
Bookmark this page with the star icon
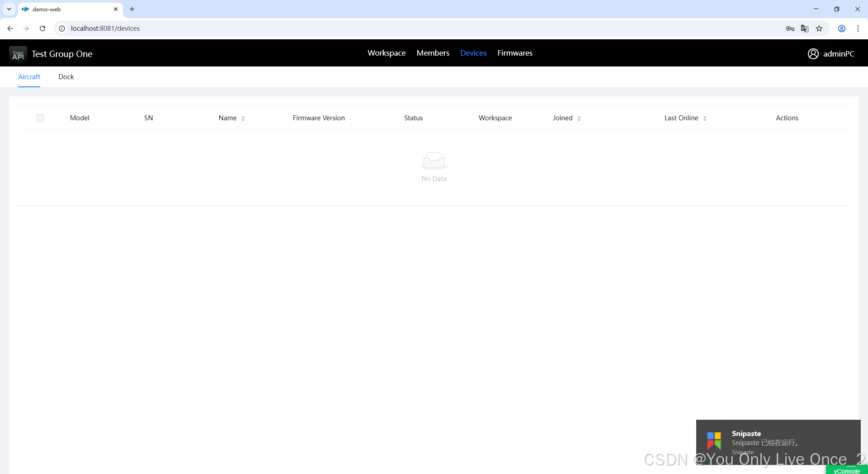[819, 28]
